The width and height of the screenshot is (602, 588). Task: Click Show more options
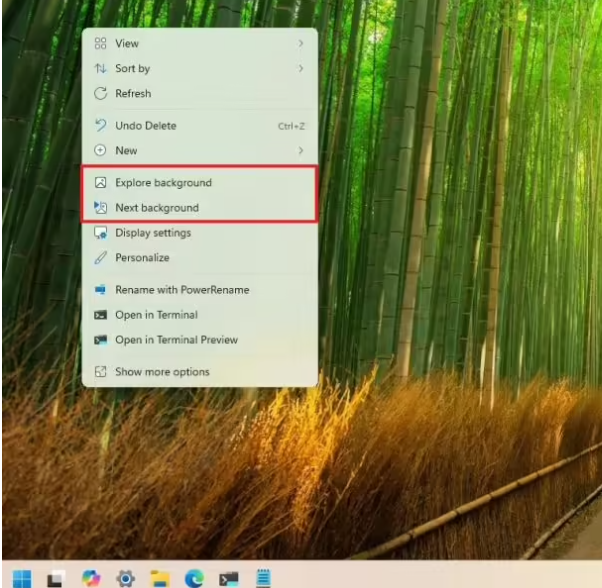162,372
